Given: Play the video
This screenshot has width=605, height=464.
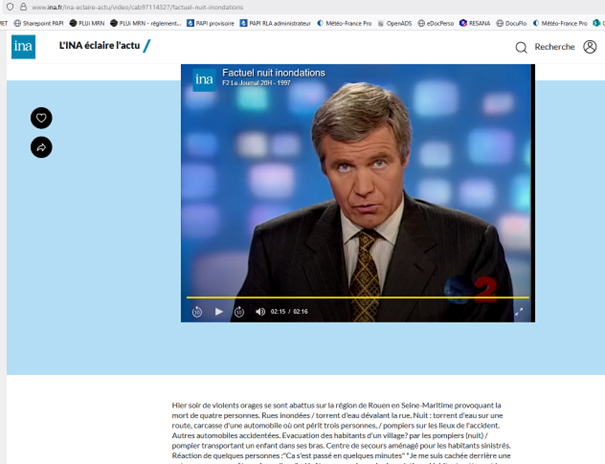Looking at the screenshot, I should (219, 311).
